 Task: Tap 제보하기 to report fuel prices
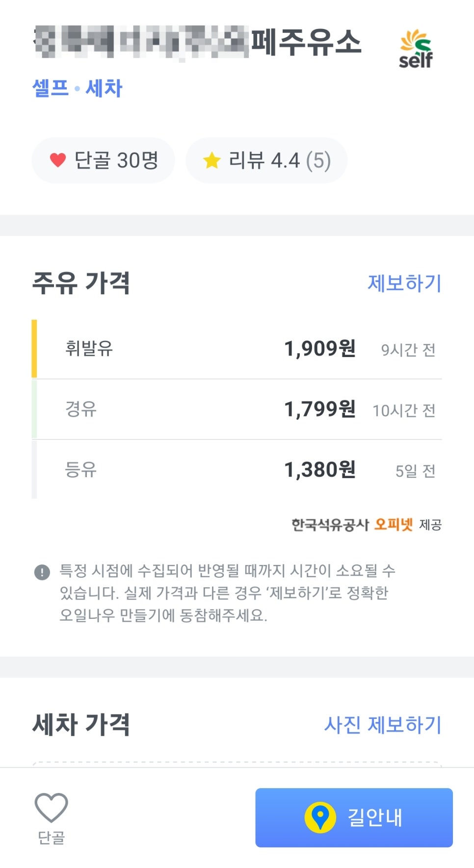(404, 283)
